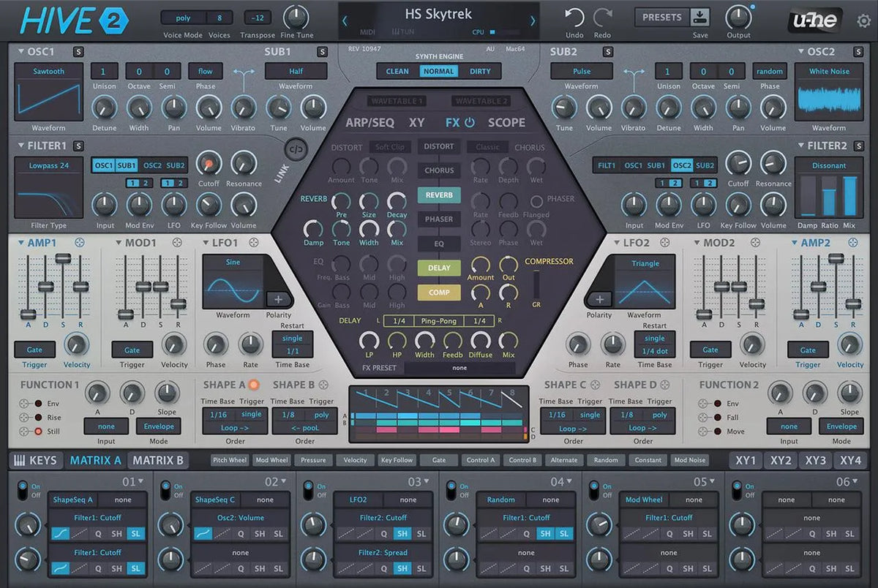Click the OSC1 solo S icon
The image size is (878, 588).
[x=78, y=51]
